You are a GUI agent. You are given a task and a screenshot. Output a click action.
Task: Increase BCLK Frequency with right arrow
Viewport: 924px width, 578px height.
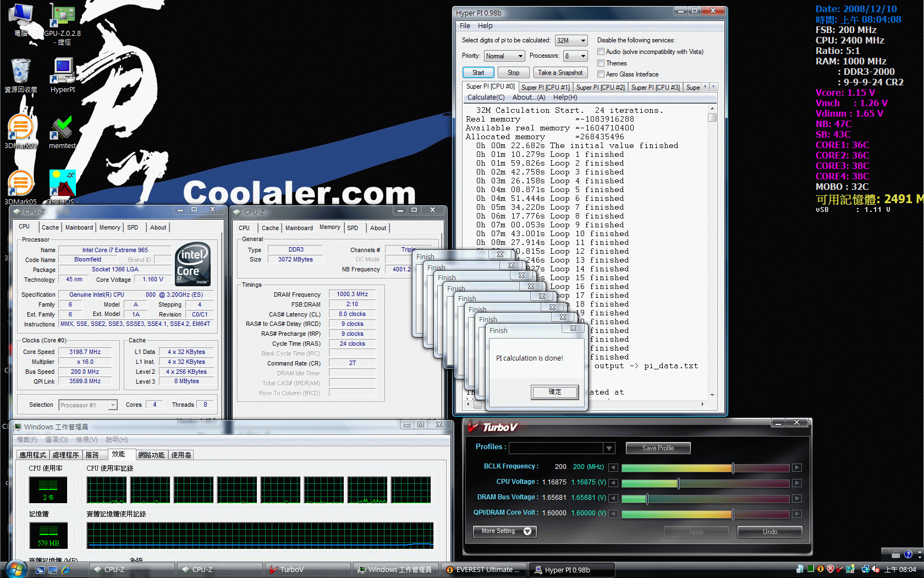(796, 467)
